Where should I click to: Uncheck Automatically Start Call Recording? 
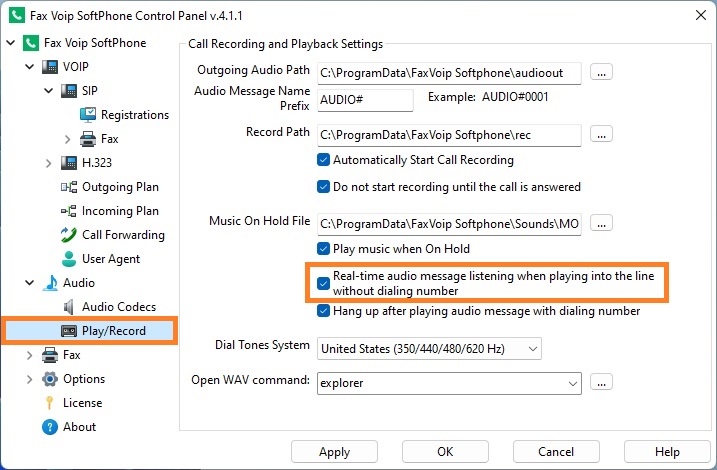tap(323, 160)
